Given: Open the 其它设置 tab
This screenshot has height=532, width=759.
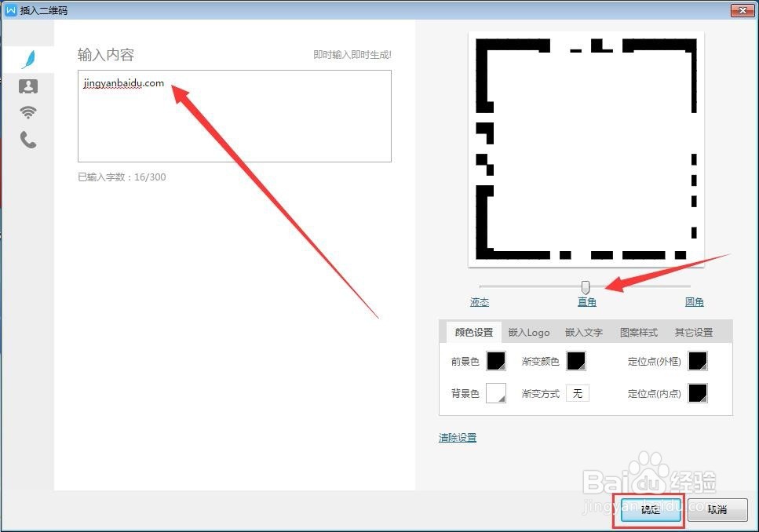Looking at the screenshot, I should [694, 332].
